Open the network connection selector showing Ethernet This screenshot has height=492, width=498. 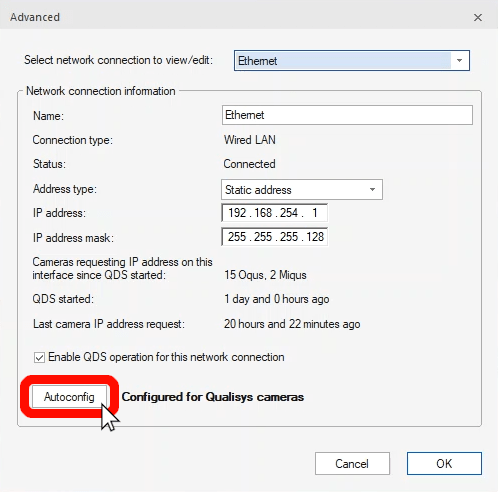(x=352, y=61)
